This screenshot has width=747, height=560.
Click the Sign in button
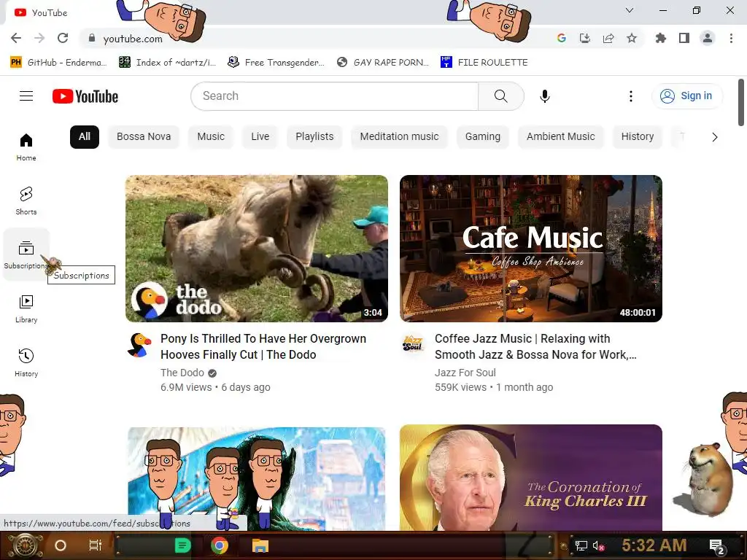pyautogui.click(x=687, y=96)
